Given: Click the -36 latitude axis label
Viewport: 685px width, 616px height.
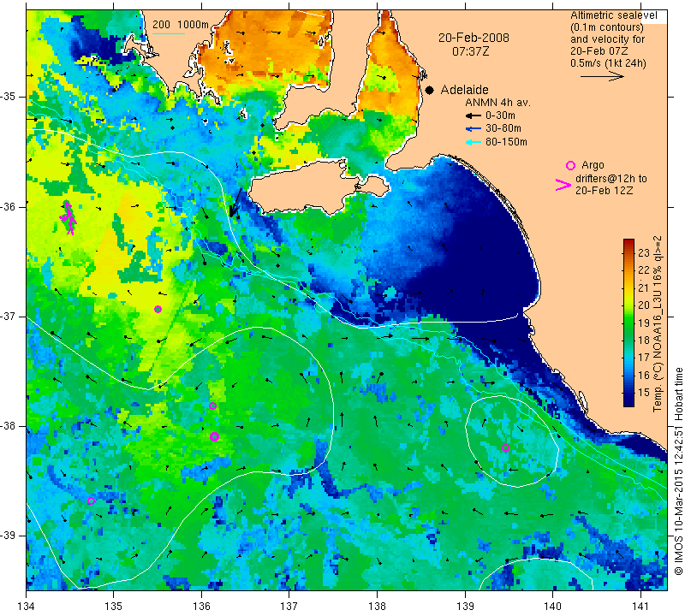Looking at the screenshot, I should point(8,206).
